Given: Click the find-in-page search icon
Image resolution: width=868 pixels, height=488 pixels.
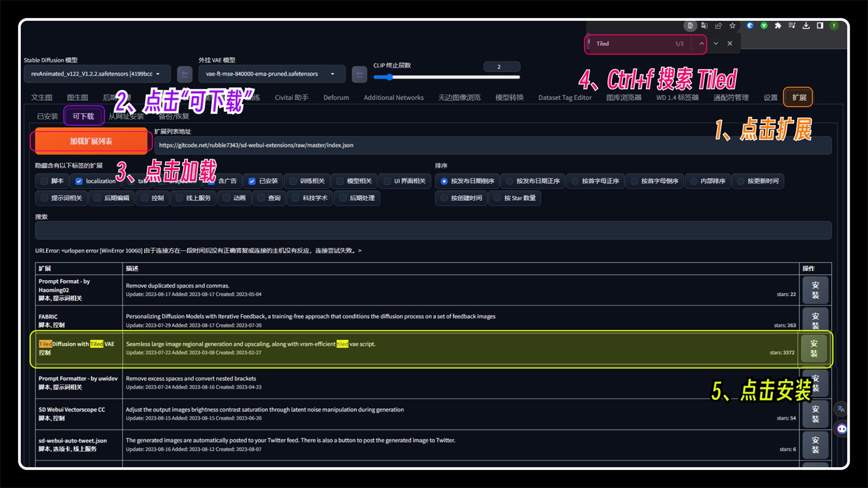Looking at the screenshot, I should click(x=690, y=25).
